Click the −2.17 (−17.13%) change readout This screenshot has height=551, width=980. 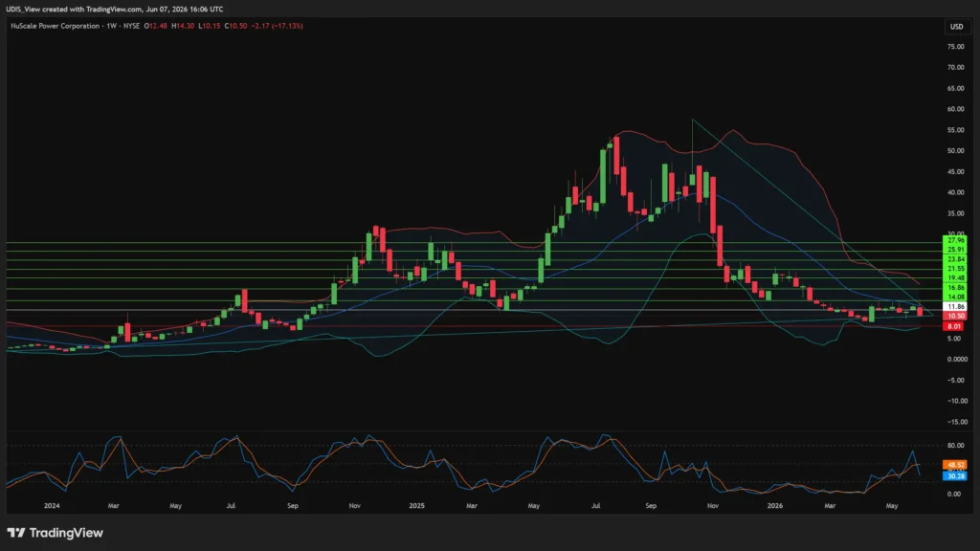pyautogui.click(x=277, y=26)
